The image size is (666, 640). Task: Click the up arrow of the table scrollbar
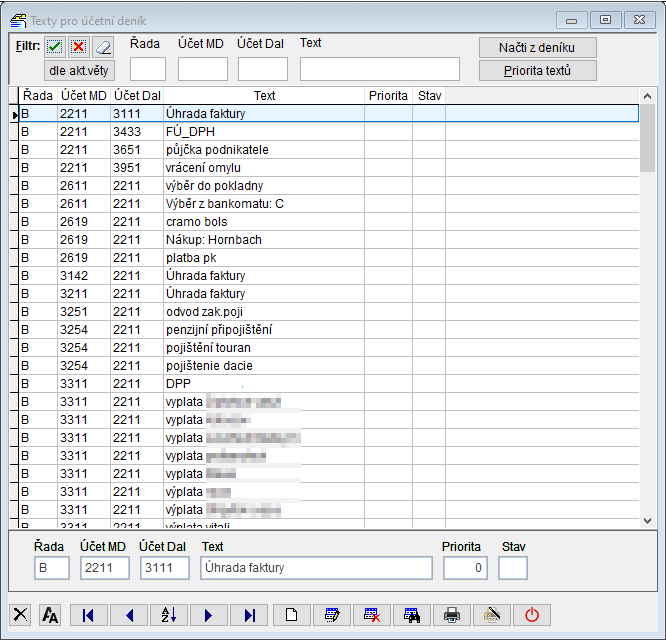click(647, 96)
